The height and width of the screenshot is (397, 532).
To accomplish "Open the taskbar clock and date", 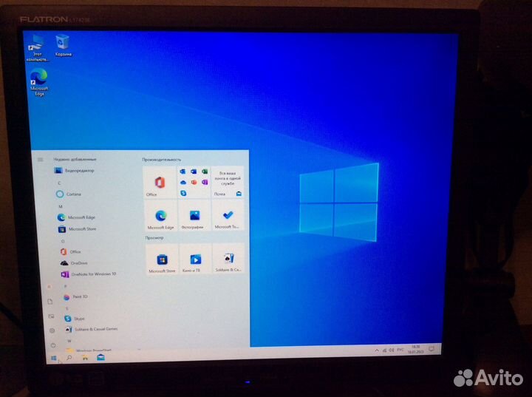I will (x=415, y=349).
